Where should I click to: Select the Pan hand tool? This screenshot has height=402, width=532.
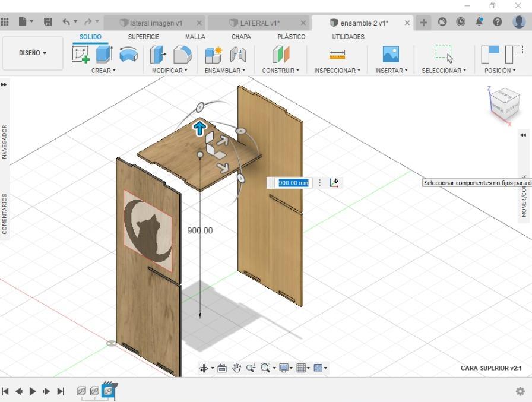tap(236, 368)
